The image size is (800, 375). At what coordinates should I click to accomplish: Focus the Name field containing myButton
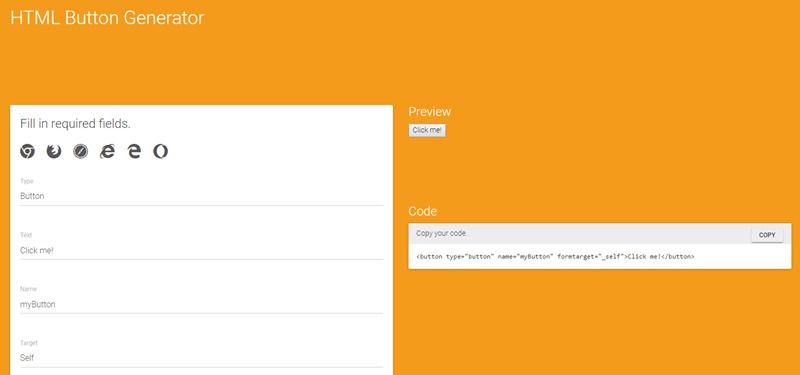click(201, 305)
